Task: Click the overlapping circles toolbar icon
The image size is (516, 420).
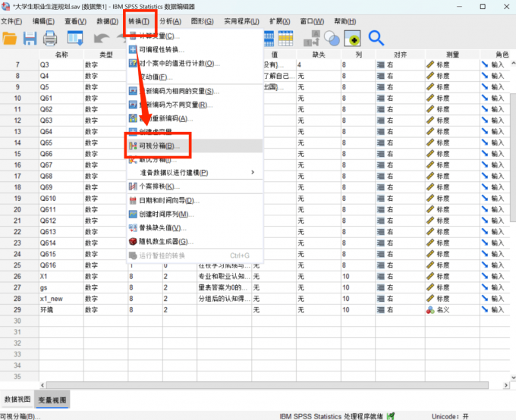Action: pyautogui.click(x=332, y=39)
